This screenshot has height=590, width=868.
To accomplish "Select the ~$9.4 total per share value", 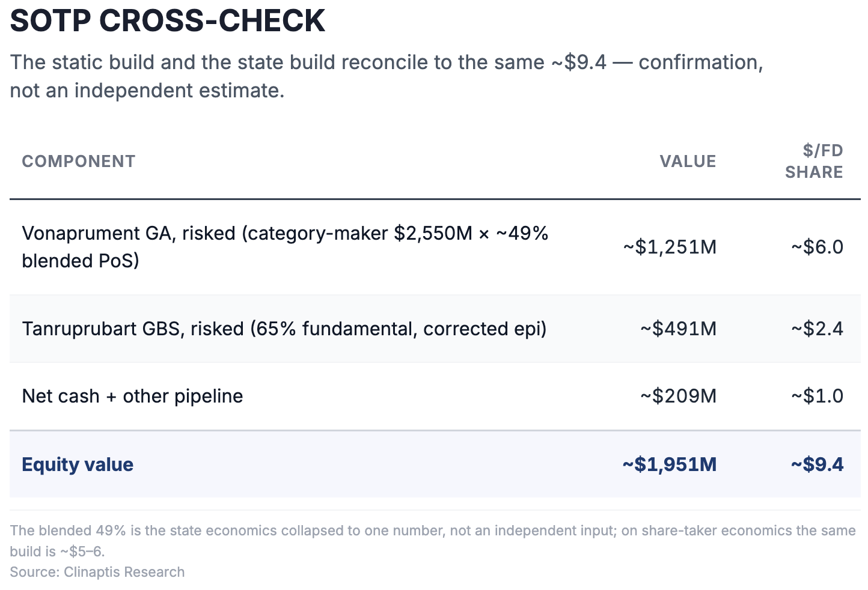I will [817, 464].
